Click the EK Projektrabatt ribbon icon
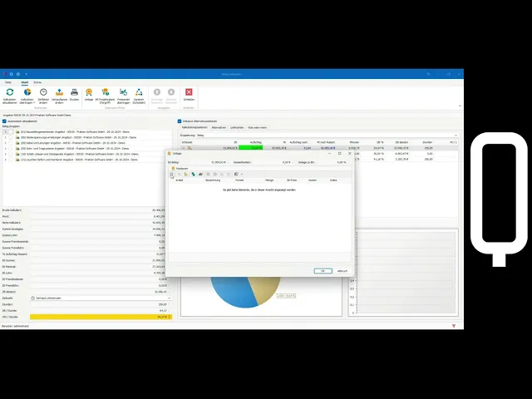532x399 pixels. [x=106, y=92]
